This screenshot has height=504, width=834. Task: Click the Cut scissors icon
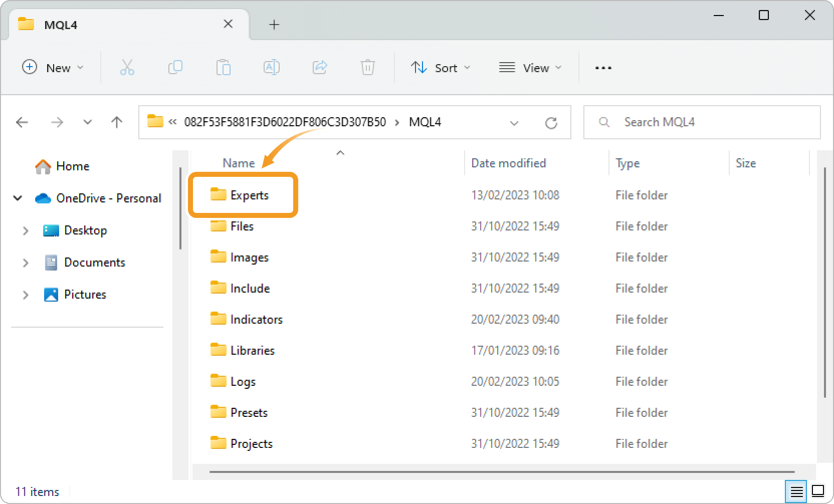(x=127, y=67)
